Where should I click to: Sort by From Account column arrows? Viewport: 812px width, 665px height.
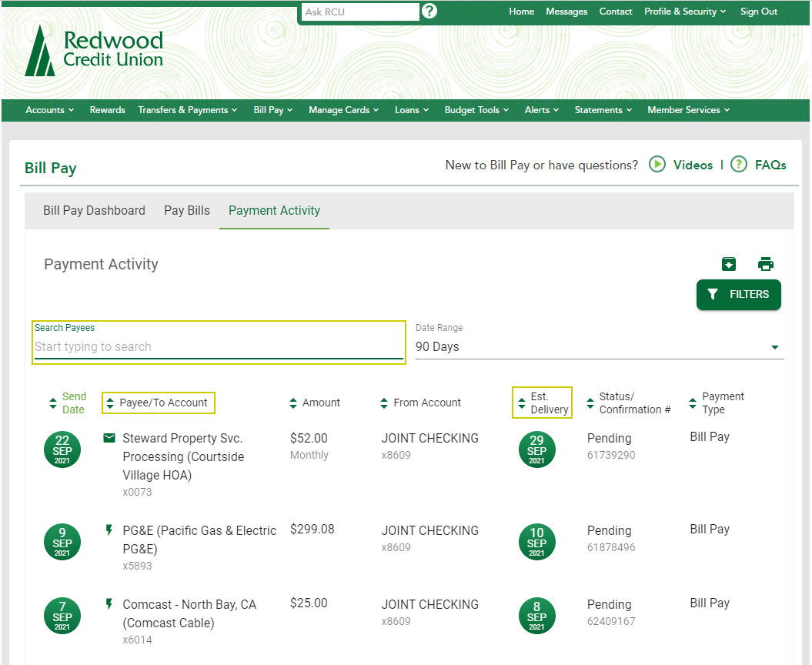(384, 403)
